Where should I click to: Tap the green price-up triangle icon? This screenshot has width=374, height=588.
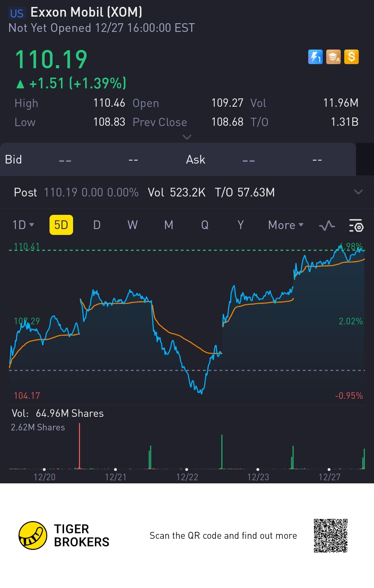(20, 84)
